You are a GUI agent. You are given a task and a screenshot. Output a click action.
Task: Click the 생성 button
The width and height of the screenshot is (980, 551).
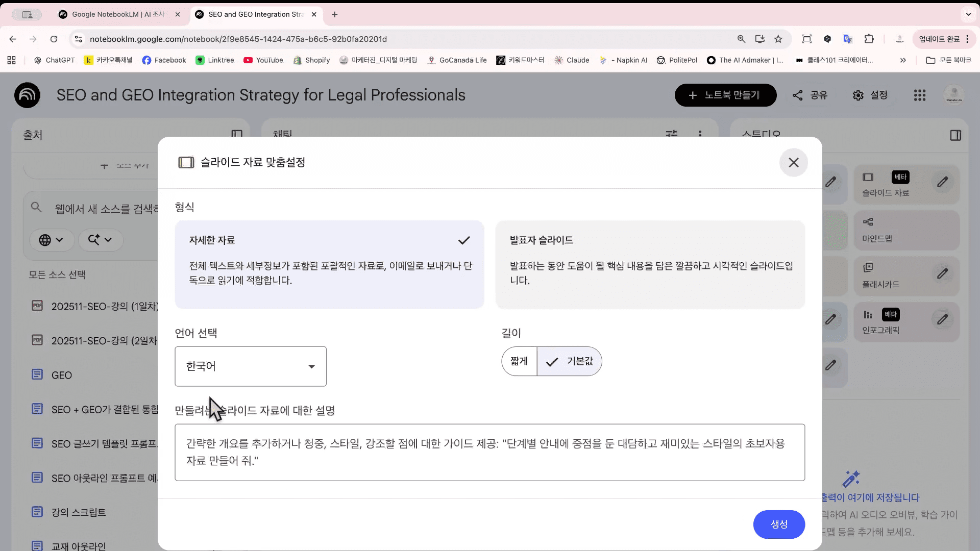[x=778, y=524]
